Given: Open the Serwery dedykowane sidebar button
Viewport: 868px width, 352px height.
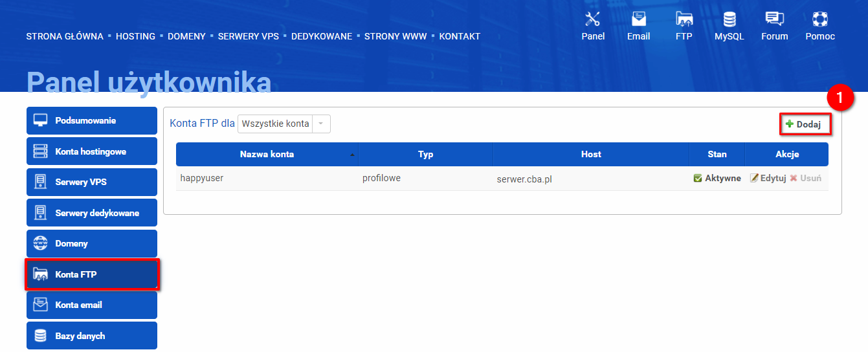Looking at the screenshot, I should pyautogui.click(x=92, y=213).
